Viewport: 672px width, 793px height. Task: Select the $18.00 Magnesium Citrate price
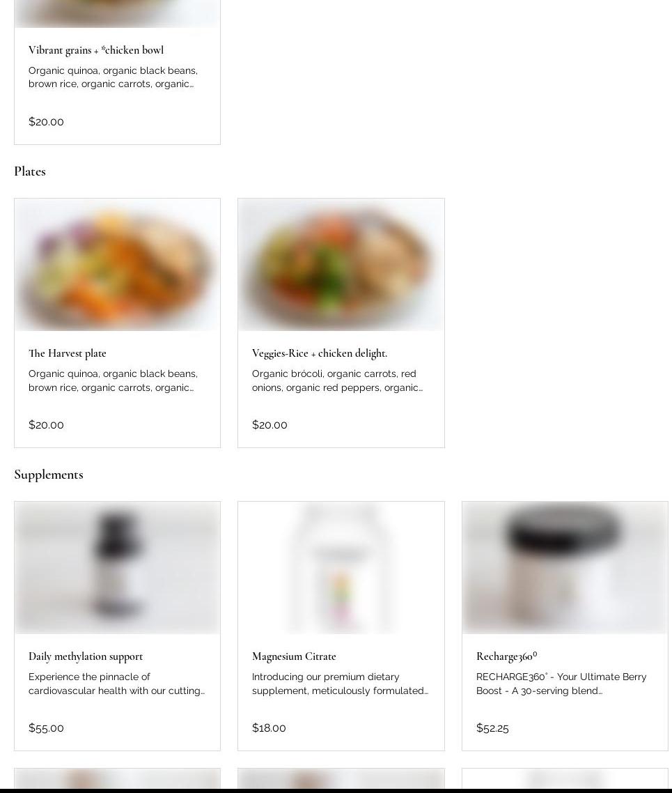pyautogui.click(x=269, y=727)
